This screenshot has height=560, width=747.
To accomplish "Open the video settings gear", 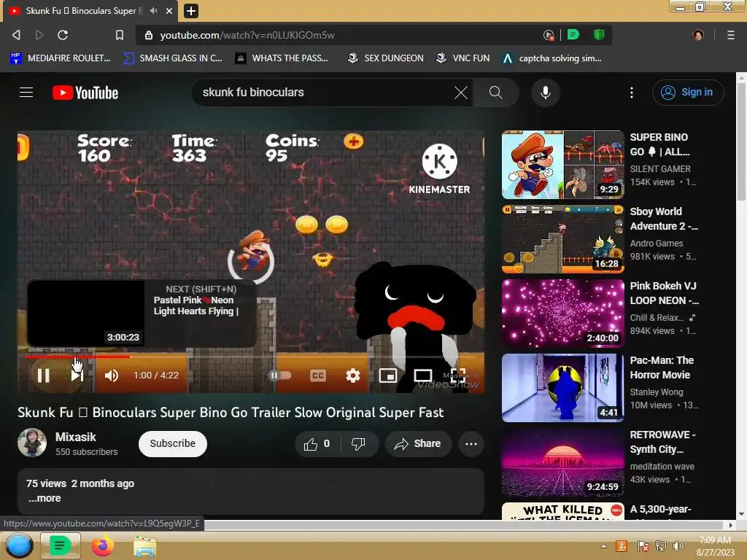I will pyautogui.click(x=352, y=376).
